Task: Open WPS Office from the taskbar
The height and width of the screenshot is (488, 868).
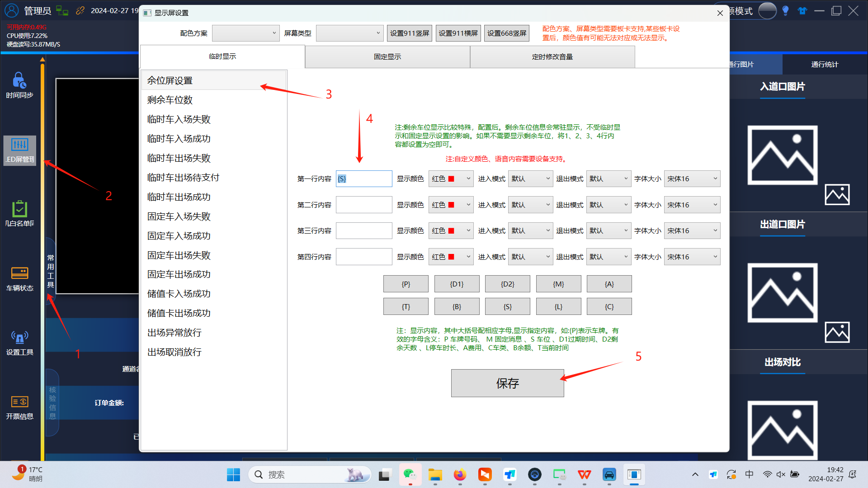Action: 584,474
